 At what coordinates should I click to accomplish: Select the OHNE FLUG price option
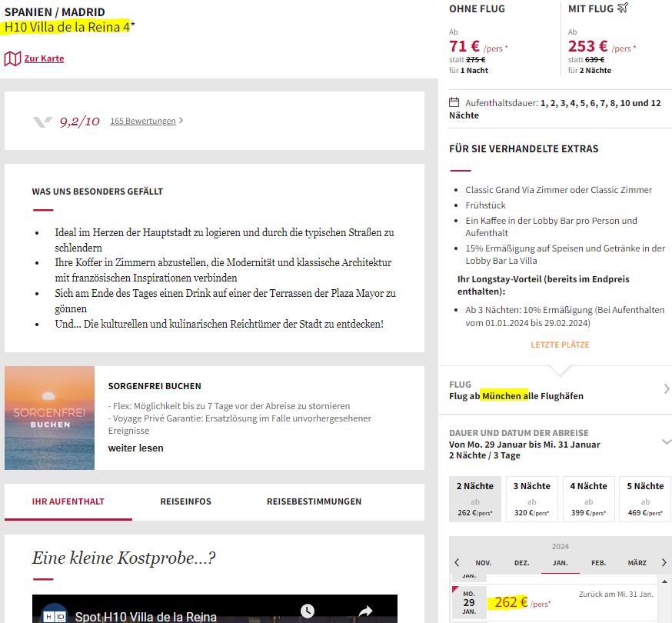(500, 39)
